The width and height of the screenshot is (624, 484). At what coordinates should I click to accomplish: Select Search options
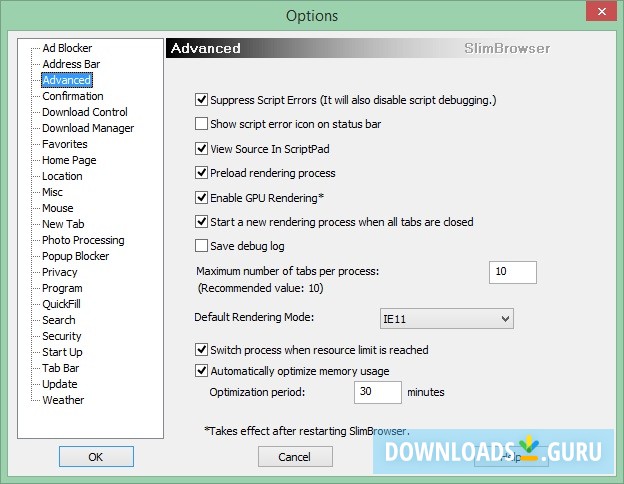tap(59, 320)
